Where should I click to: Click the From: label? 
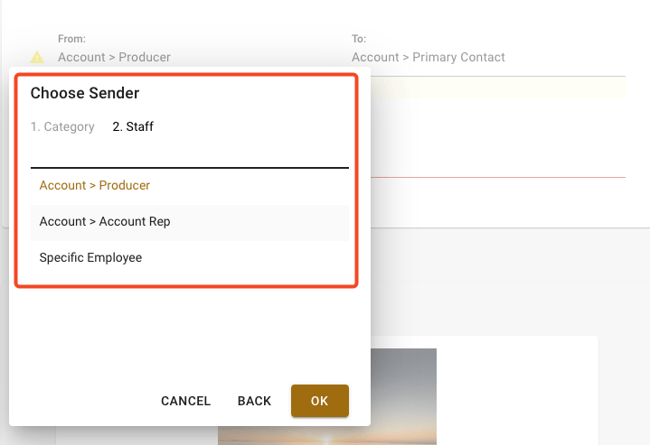(x=72, y=39)
